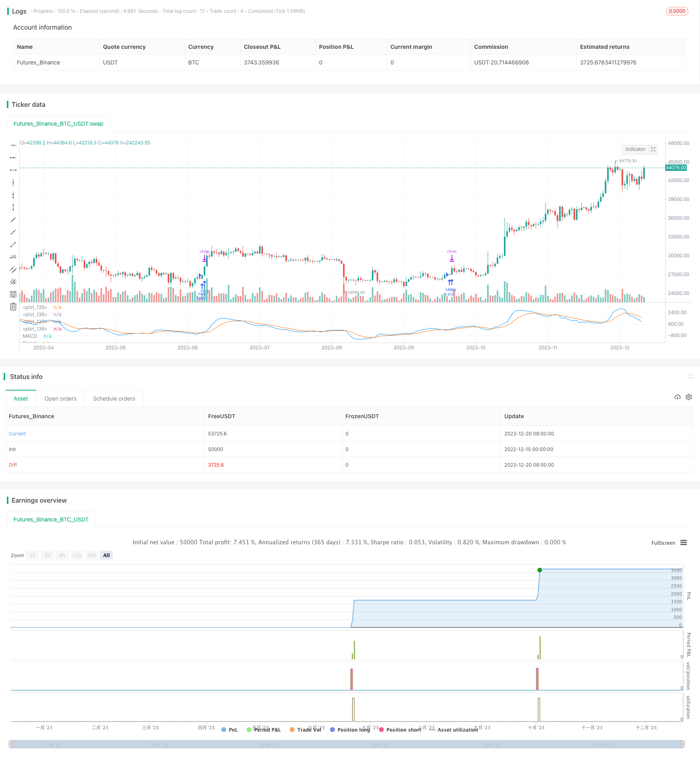
Task: Switch to the Open orders tab
Action: click(x=60, y=398)
